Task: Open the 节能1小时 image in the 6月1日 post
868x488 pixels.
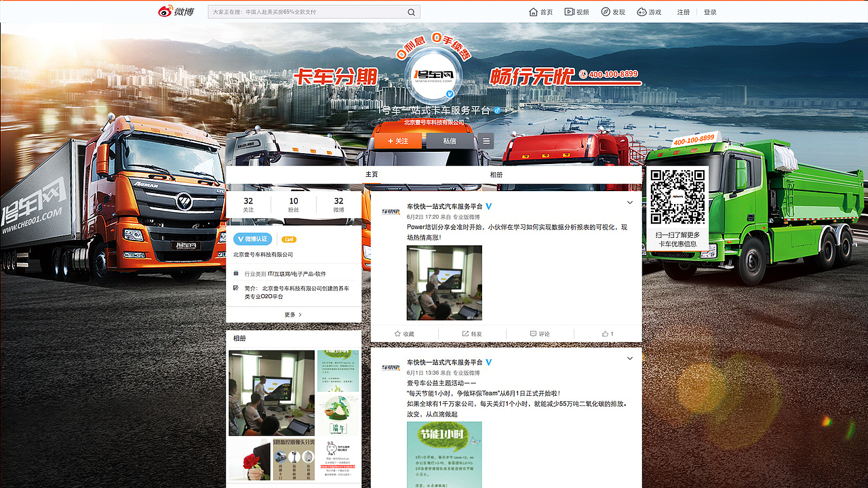Action: tap(444, 454)
